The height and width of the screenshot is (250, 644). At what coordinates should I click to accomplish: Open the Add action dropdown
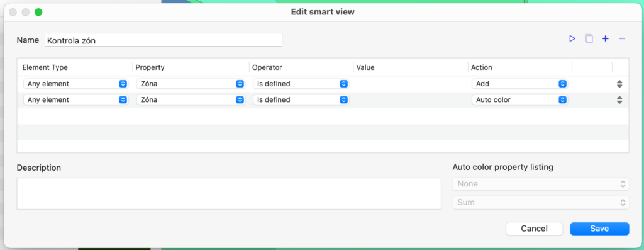coord(519,84)
